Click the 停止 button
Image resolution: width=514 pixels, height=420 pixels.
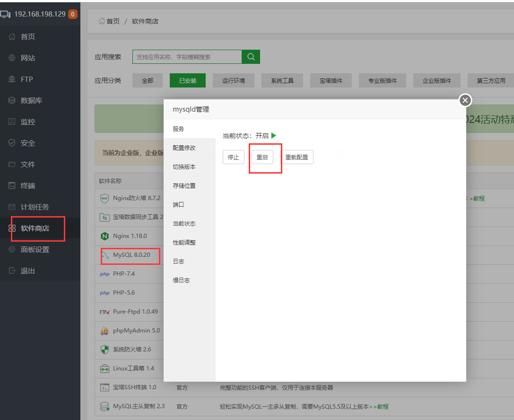pyautogui.click(x=234, y=157)
